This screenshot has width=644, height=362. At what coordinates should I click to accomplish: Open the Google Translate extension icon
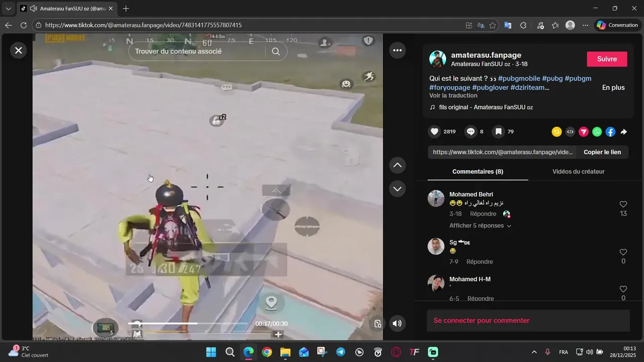click(x=508, y=25)
